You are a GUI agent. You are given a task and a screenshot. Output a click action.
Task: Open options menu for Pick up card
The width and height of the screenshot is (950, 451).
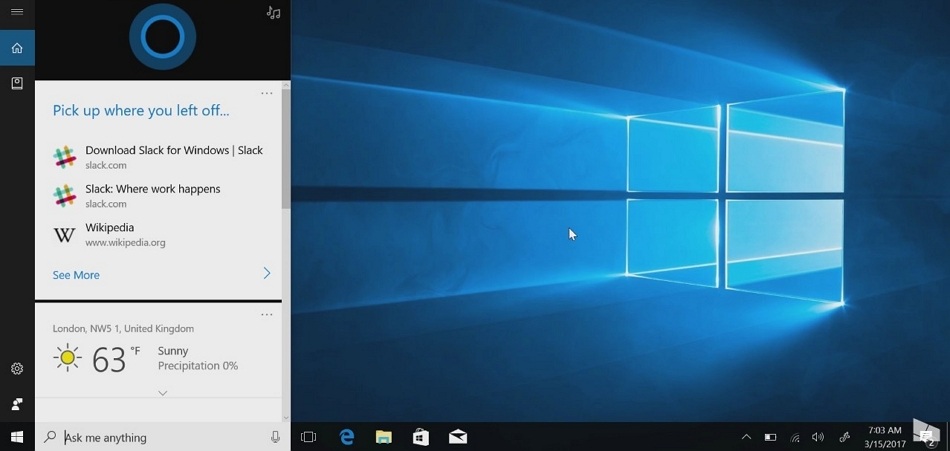point(267,93)
